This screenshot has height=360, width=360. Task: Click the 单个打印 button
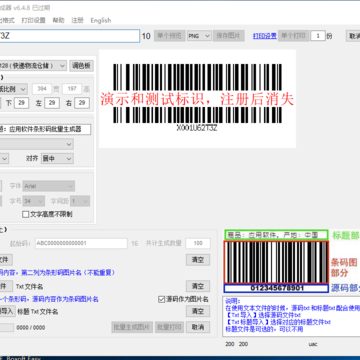point(293,36)
